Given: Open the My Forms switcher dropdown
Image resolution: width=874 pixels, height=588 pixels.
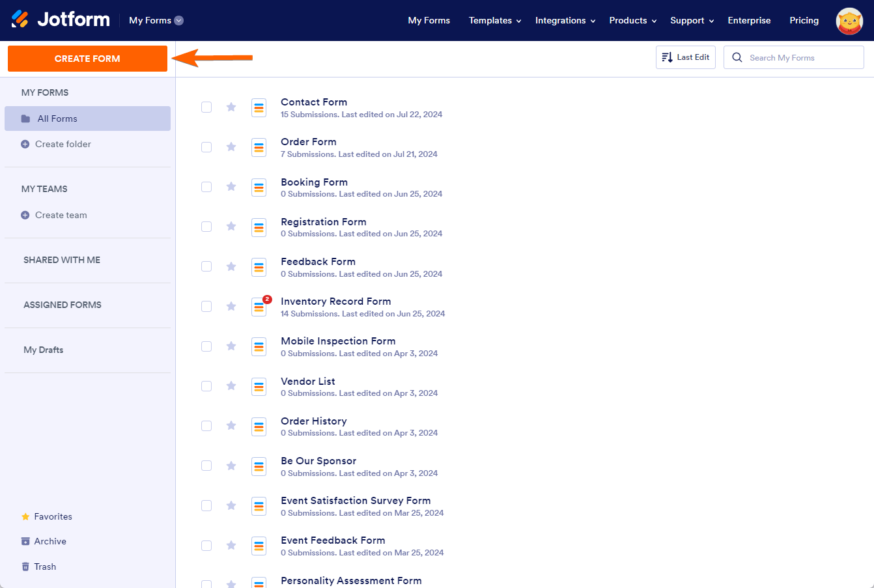Looking at the screenshot, I should (156, 20).
